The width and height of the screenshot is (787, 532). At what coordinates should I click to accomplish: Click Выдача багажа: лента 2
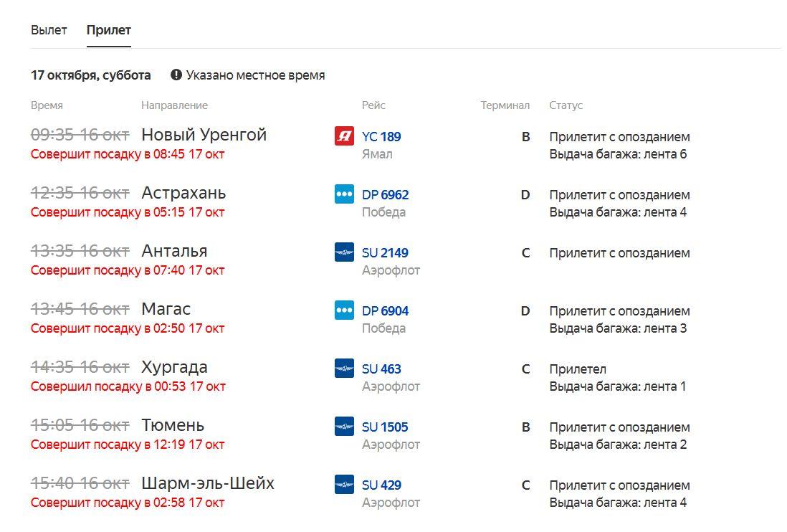[618, 445]
